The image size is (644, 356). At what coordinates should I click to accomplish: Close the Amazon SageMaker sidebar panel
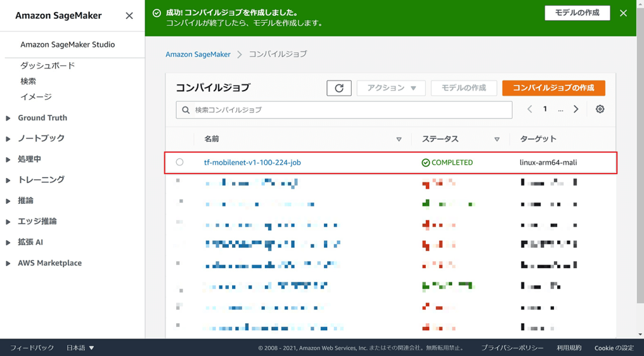(129, 16)
